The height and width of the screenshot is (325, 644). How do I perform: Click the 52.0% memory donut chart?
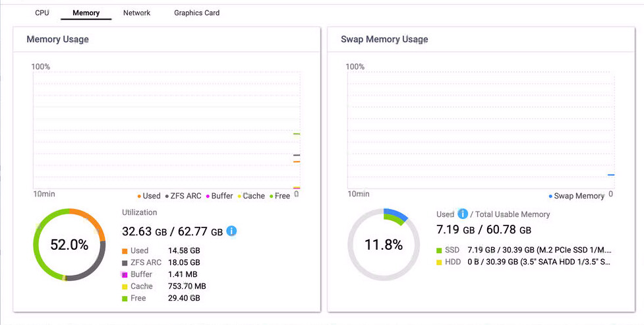click(69, 245)
